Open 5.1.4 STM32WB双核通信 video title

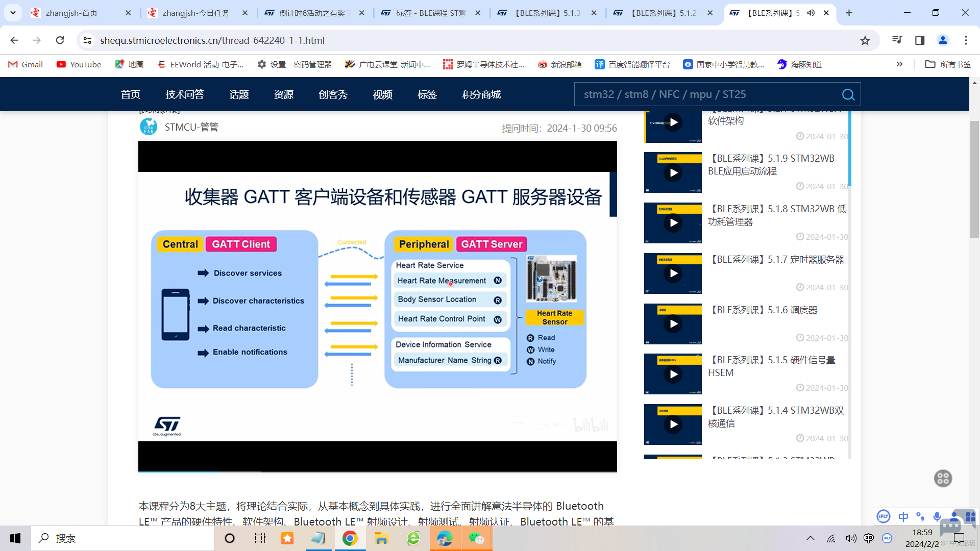click(x=776, y=417)
